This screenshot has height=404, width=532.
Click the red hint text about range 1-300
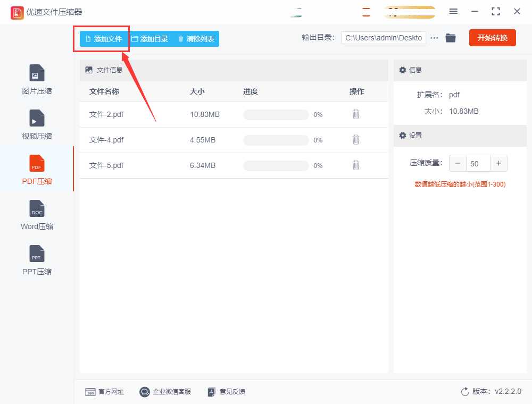[x=460, y=184]
